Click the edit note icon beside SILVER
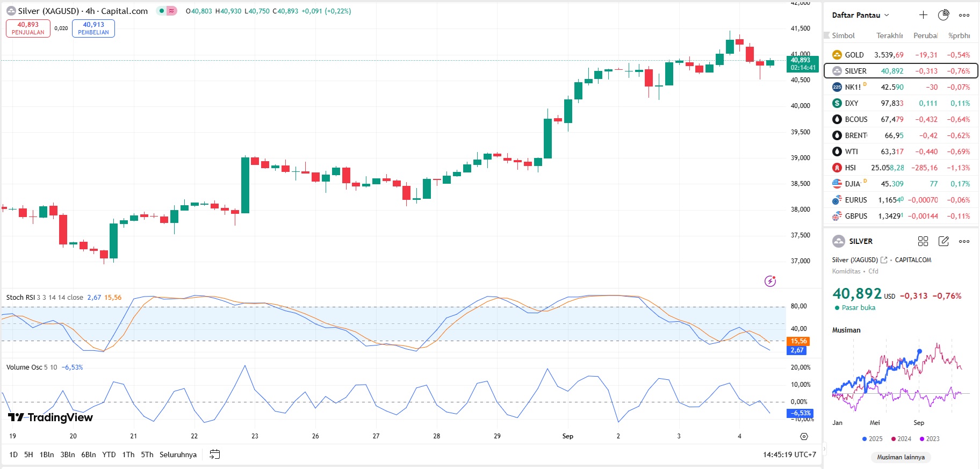 943,241
